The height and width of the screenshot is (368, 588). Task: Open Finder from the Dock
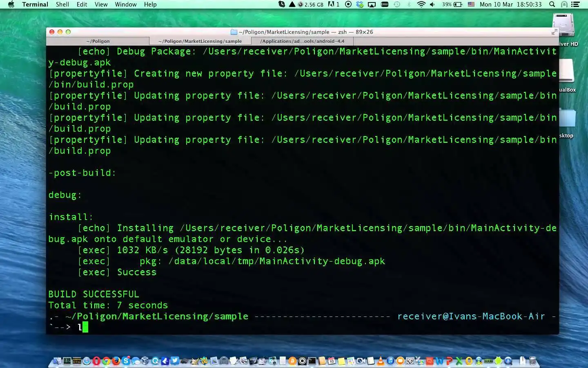pyautogui.click(x=57, y=361)
